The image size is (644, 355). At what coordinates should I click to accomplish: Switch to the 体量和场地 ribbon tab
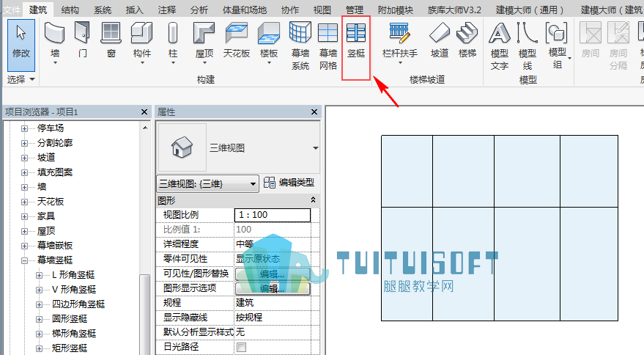(x=245, y=10)
